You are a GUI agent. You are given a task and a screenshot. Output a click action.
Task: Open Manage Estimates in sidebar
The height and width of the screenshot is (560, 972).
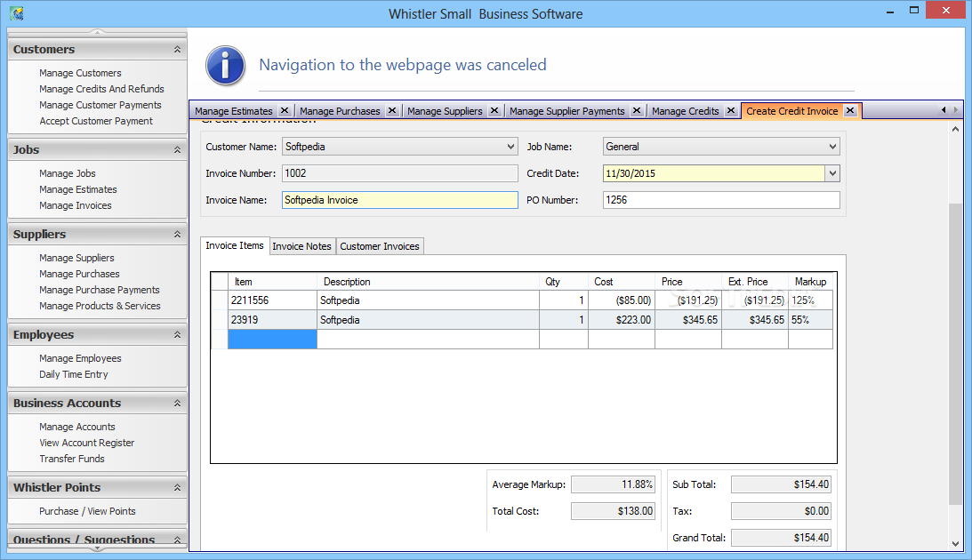pos(77,189)
